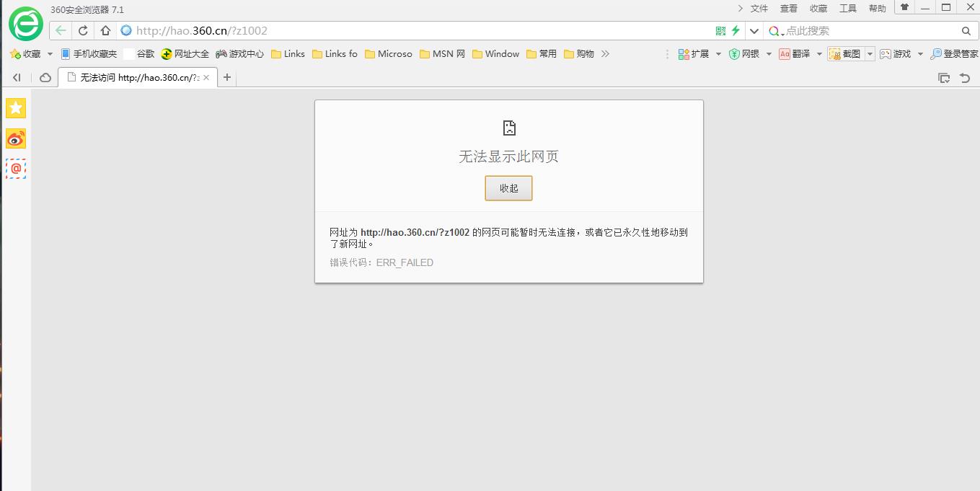Screen dimensions: 980x491
Task: Click the bold http://hao.360.cn/?z1002 text
Action: coord(415,232)
